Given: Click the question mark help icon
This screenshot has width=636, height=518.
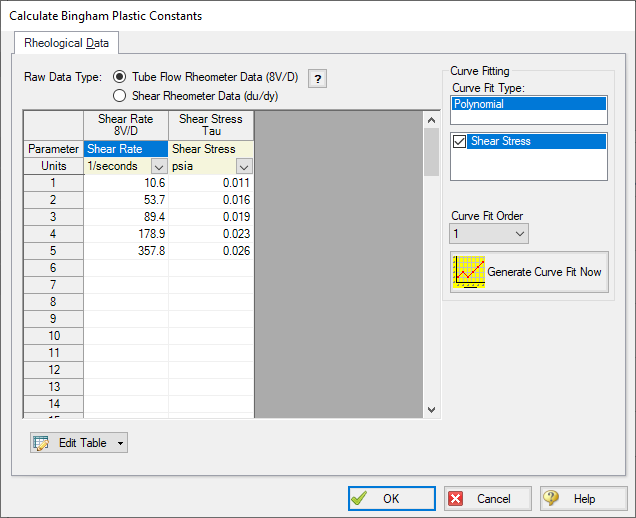Looking at the screenshot, I should point(317,80).
